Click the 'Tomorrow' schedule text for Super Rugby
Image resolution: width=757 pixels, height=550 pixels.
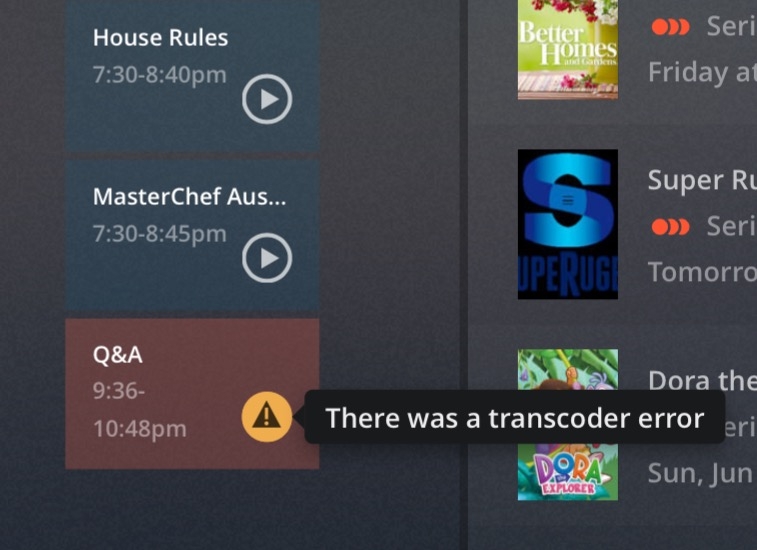coord(702,272)
